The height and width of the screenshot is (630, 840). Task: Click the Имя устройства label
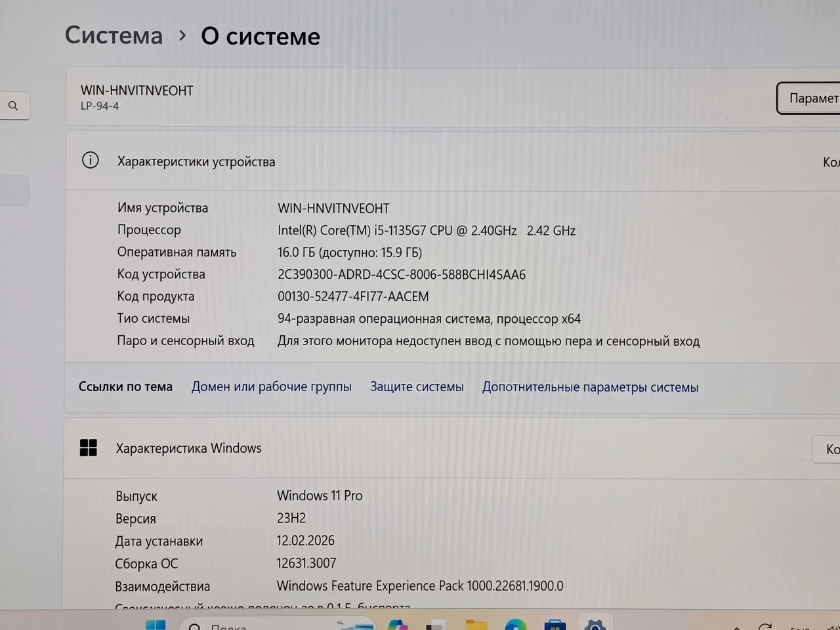tap(163, 208)
